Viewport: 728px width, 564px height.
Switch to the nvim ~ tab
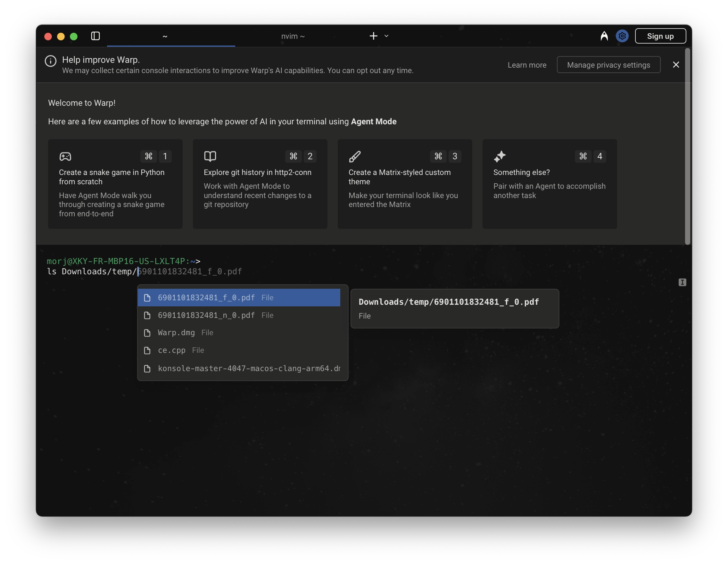(x=293, y=36)
